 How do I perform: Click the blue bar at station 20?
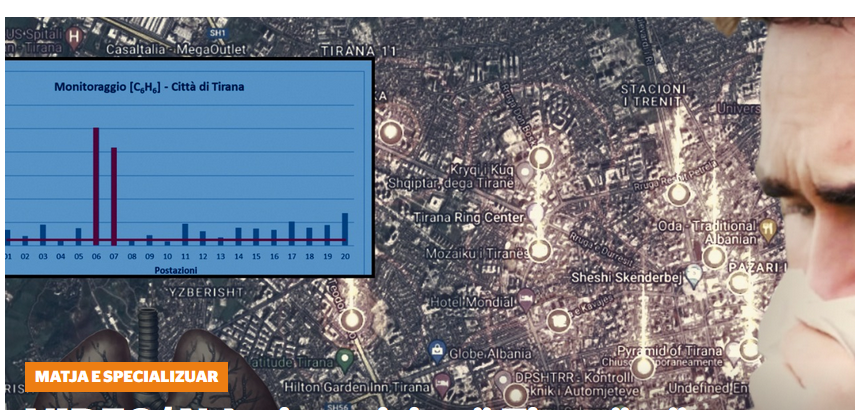(x=345, y=228)
